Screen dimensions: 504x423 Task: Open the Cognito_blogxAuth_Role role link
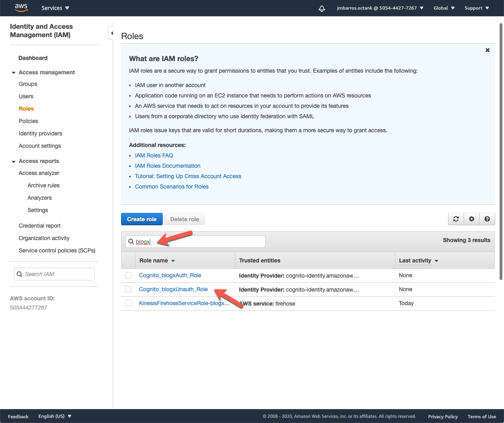[170, 275]
